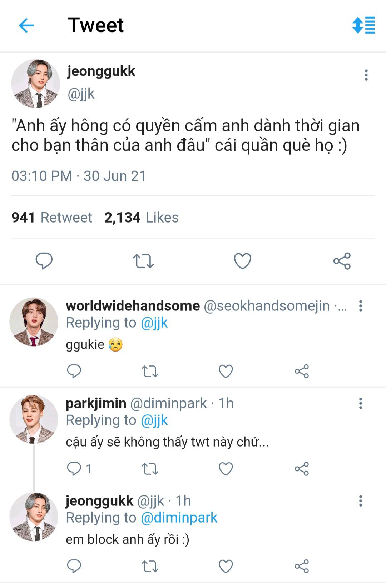Reply to the main tweet by jeonggukk

[x=44, y=261]
